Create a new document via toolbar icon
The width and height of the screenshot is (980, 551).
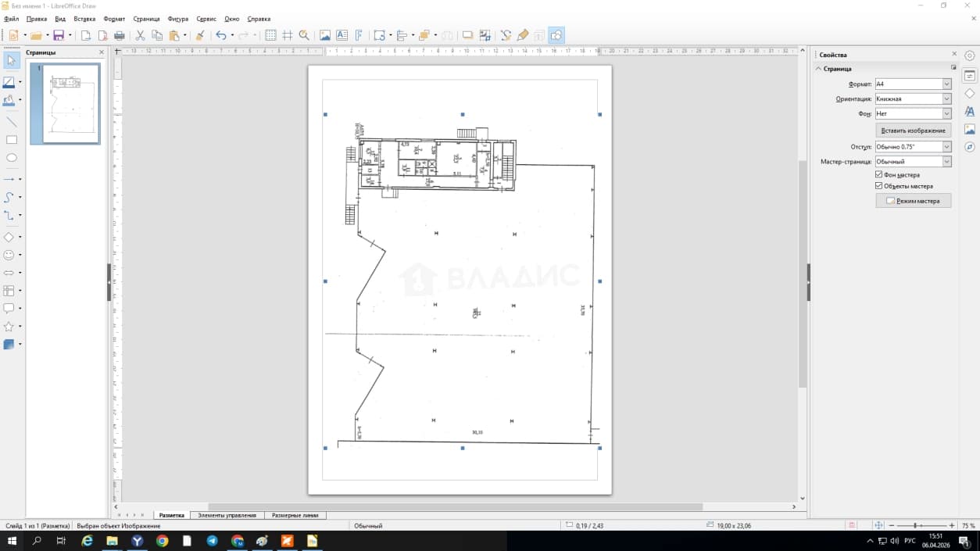13,35
